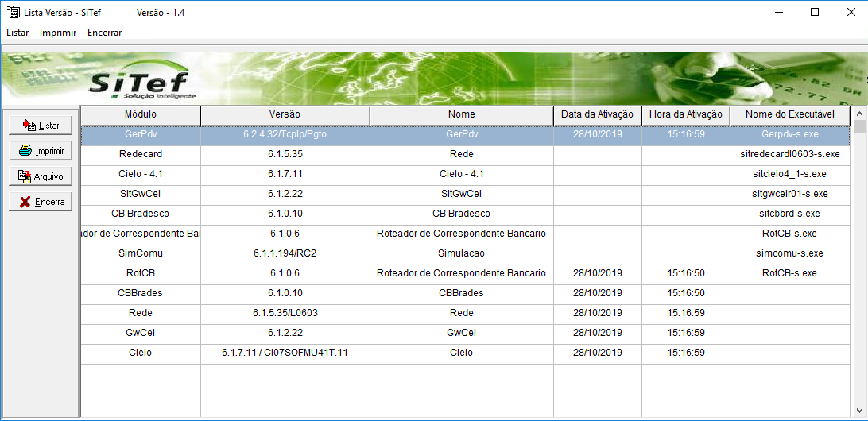Click the app icon in the title bar

[x=13, y=12]
